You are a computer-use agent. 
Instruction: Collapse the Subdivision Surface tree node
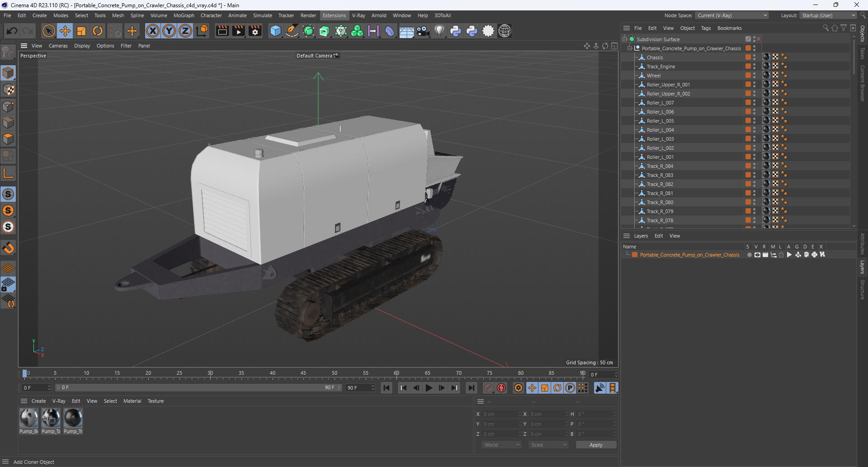tap(625, 39)
